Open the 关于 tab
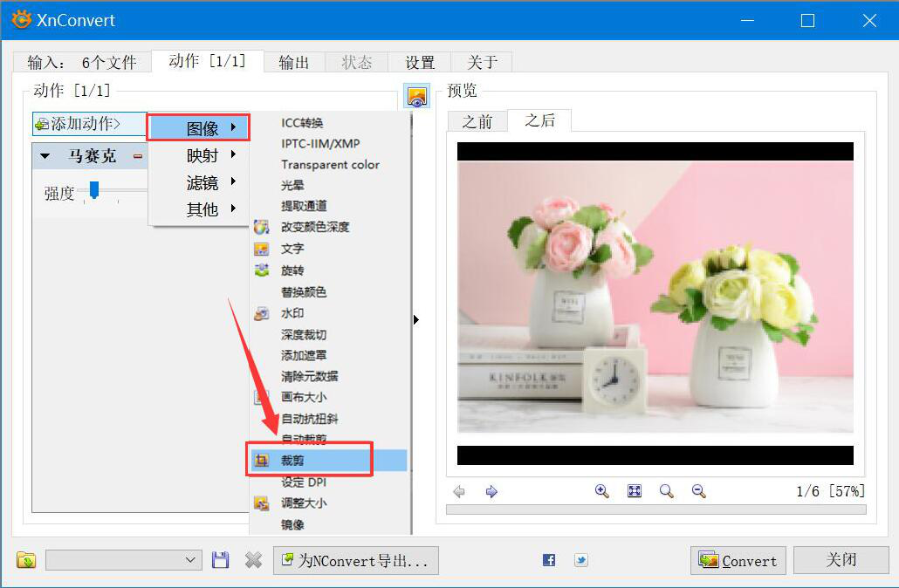This screenshot has width=899, height=588. (482, 62)
